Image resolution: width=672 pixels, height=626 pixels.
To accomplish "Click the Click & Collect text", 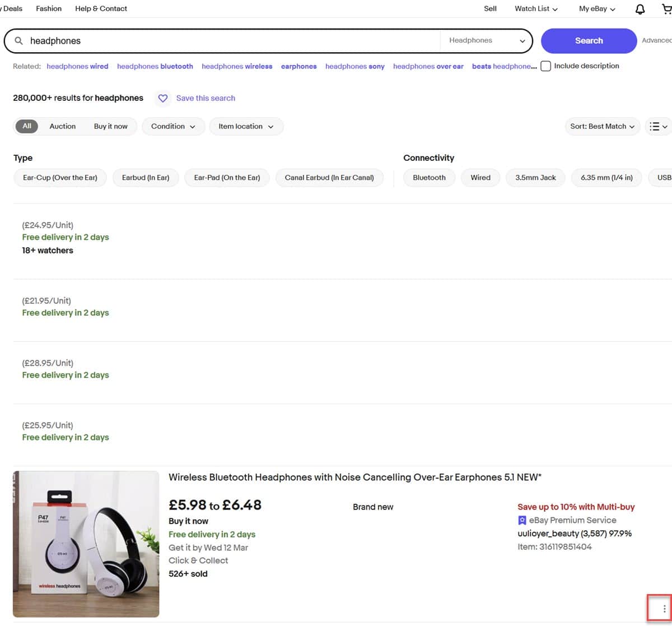I will pos(198,560).
